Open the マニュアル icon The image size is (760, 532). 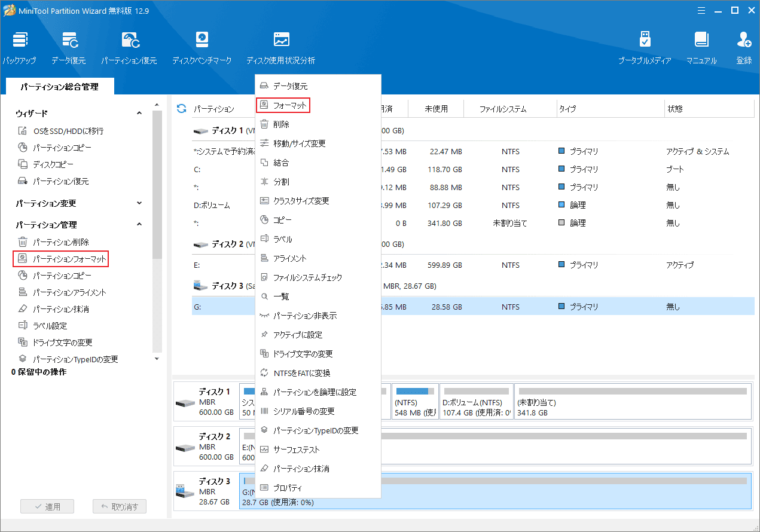click(x=701, y=48)
